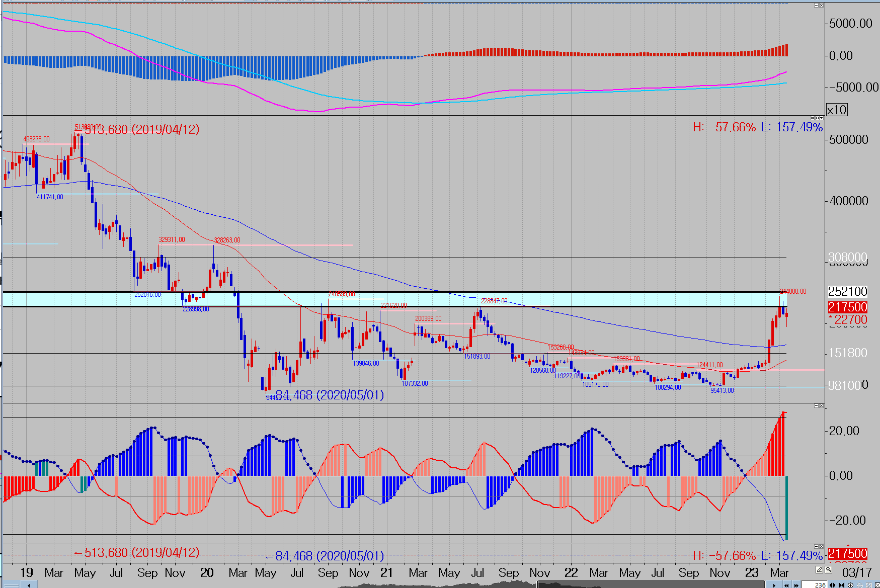The height and width of the screenshot is (588, 880).
Task: Click the 23 year marker on the time axis
Action: (x=752, y=572)
